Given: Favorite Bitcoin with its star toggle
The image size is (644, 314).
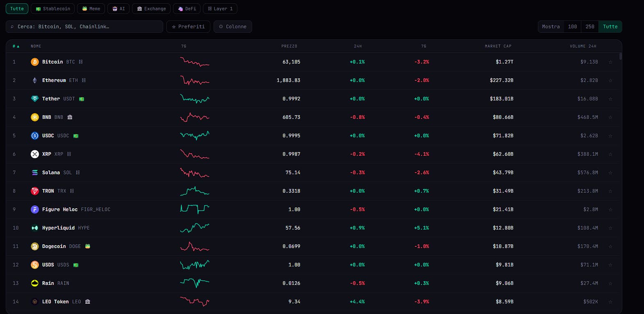Looking at the screenshot, I should tap(610, 62).
